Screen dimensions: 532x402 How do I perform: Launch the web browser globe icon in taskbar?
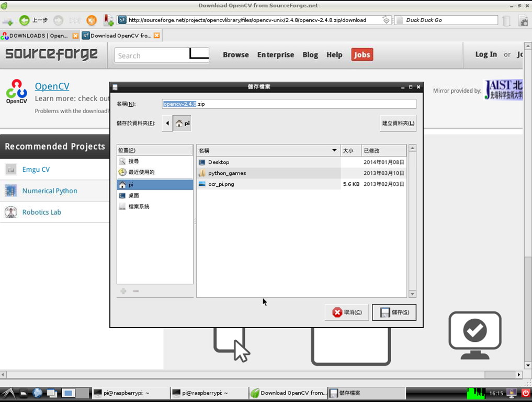(37, 393)
